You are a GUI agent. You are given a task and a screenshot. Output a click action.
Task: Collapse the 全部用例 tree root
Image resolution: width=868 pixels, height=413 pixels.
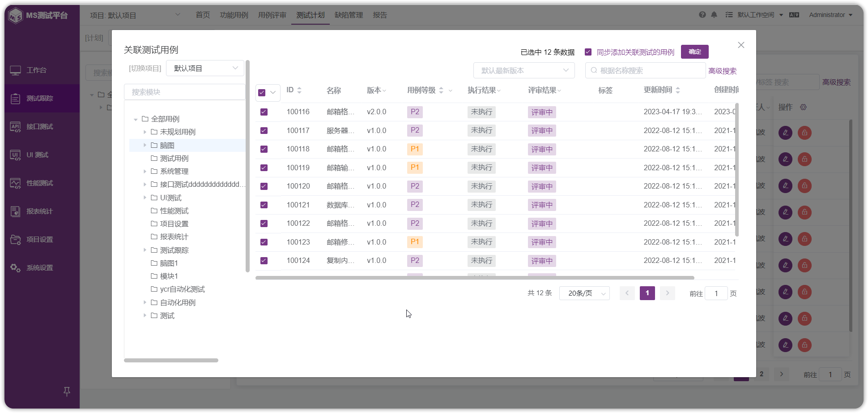click(136, 119)
